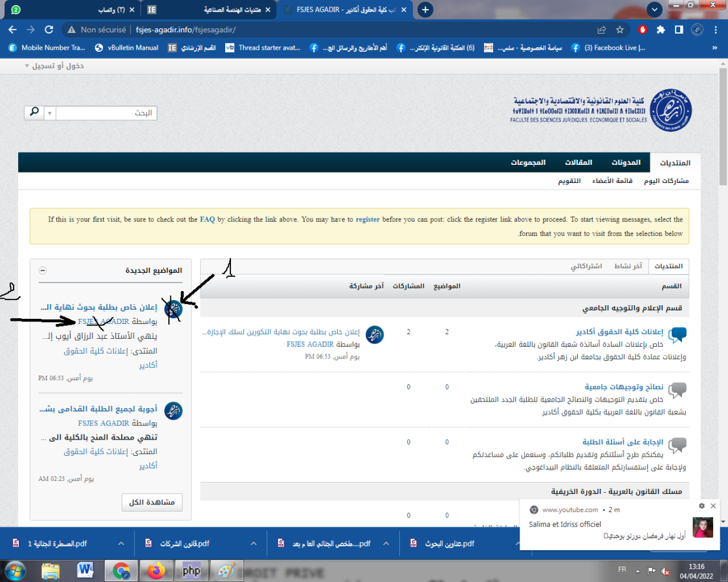
Task: Click the مشاهدة الكل button
Action: click(152, 502)
